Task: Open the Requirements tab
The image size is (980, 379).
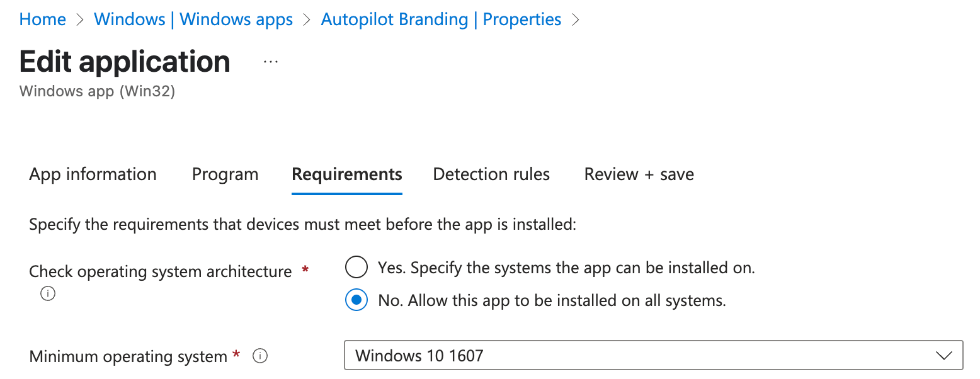Action: tap(347, 174)
